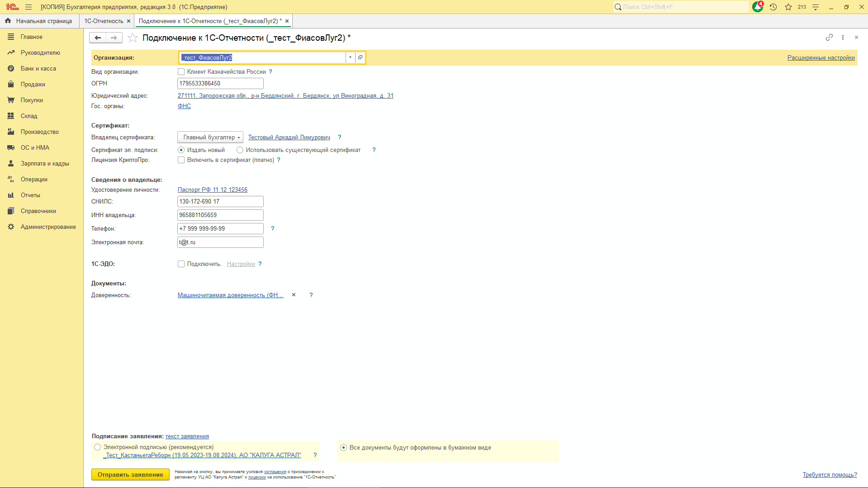Open settings lines icon in title bar
868x488 pixels.
[x=816, y=7]
